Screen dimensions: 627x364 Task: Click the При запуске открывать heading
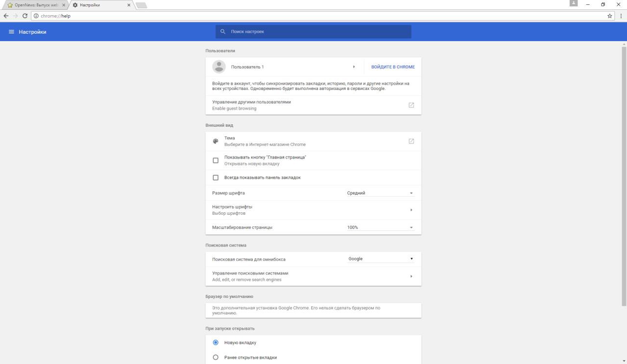tap(230, 328)
